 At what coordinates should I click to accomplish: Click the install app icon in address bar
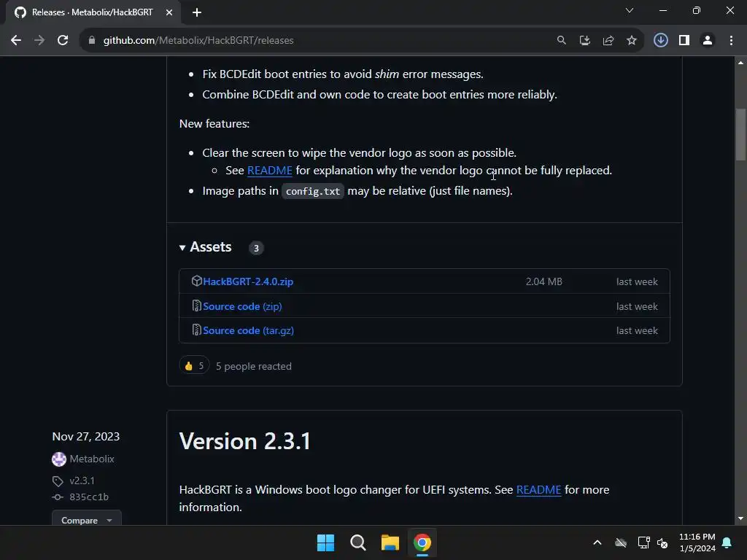[x=584, y=41]
